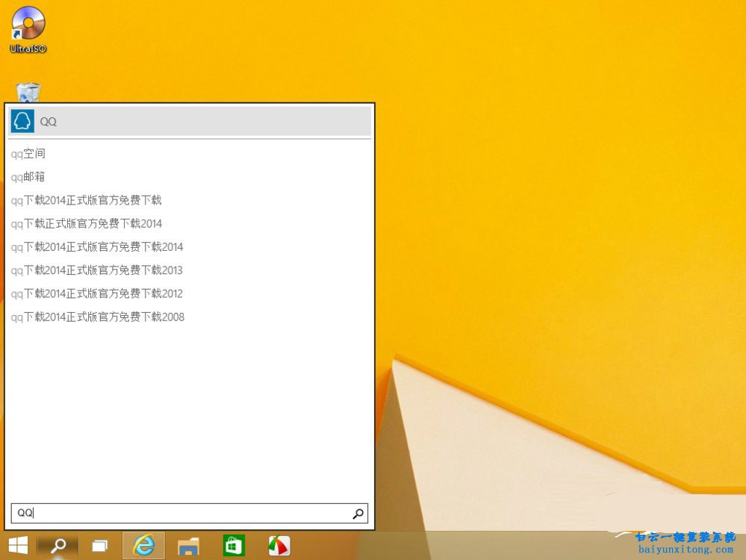Image resolution: width=746 pixels, height=560 pixels.
Task: Open the Recycle Bin on the desktop
Action: click(27, 93)
